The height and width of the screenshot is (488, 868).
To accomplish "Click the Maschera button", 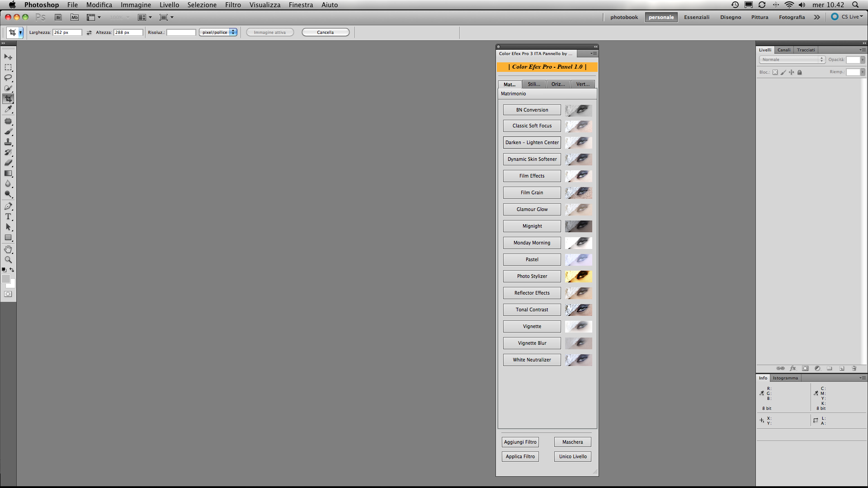I will [x=573, y=442].
